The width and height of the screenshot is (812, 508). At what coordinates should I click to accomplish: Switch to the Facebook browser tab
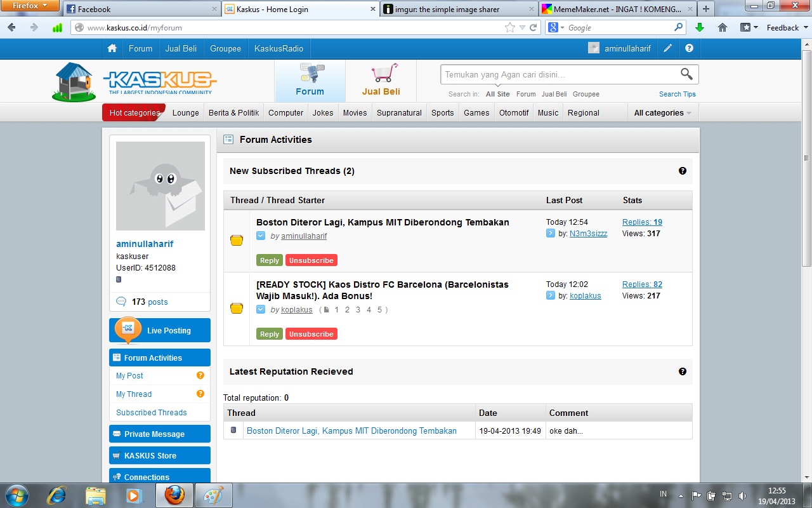coord(141,10)
